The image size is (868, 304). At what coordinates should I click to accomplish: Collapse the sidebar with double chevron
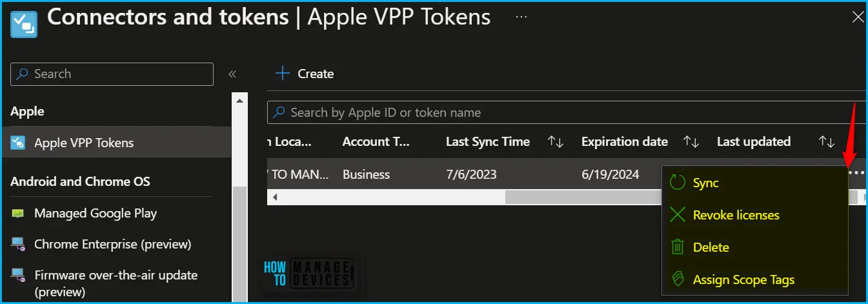point(232,74)
